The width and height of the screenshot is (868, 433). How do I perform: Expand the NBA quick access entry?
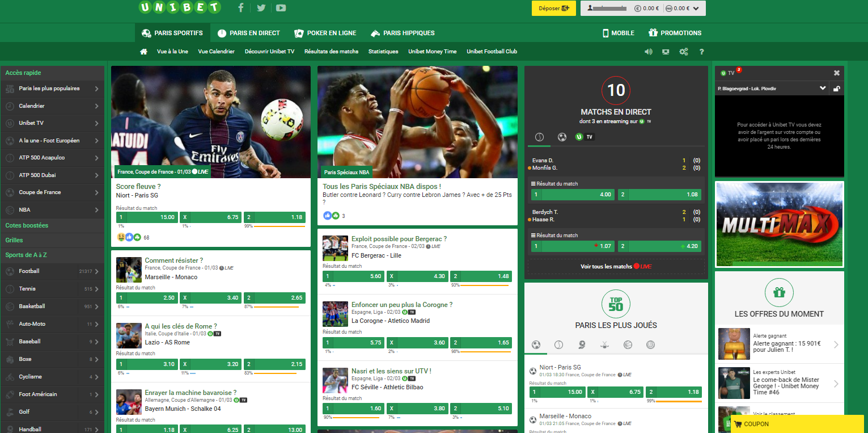(52, 209)
